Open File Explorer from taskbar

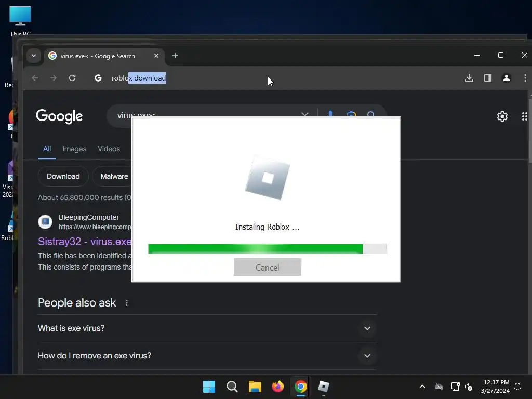(255, 387)
